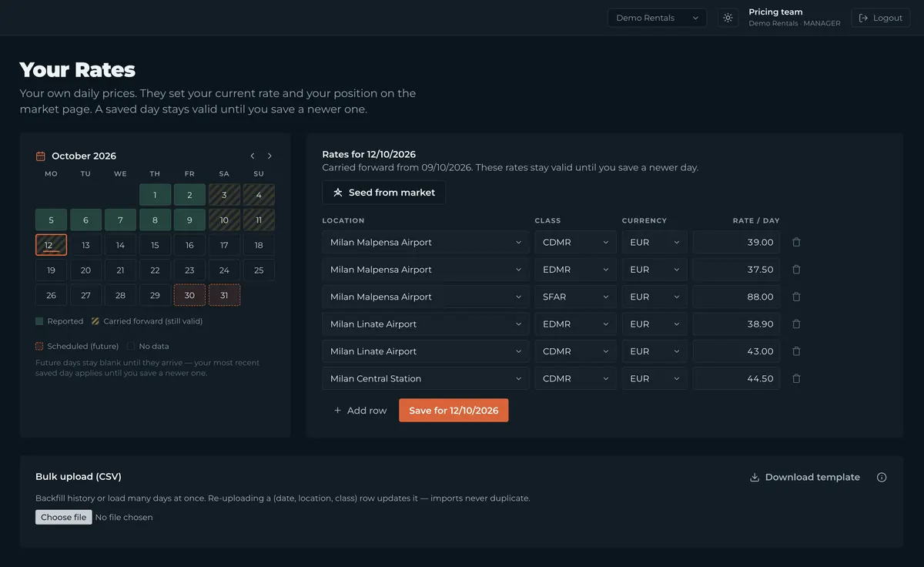Click the Logout button

click(x=880, y=18)
